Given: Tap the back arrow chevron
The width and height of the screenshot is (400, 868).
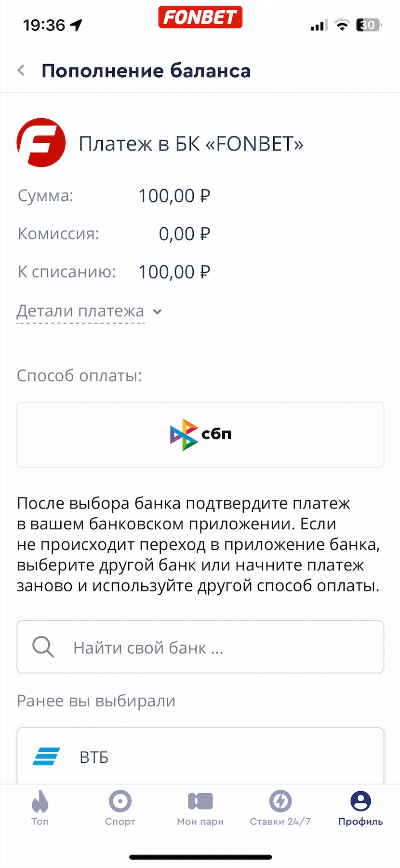Looking at the screenshot, I should (x=21, y=71).
